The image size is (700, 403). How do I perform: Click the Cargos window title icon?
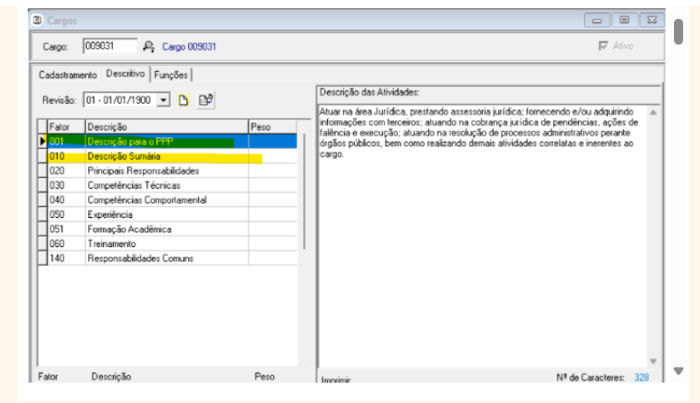(x=38, y=19)
